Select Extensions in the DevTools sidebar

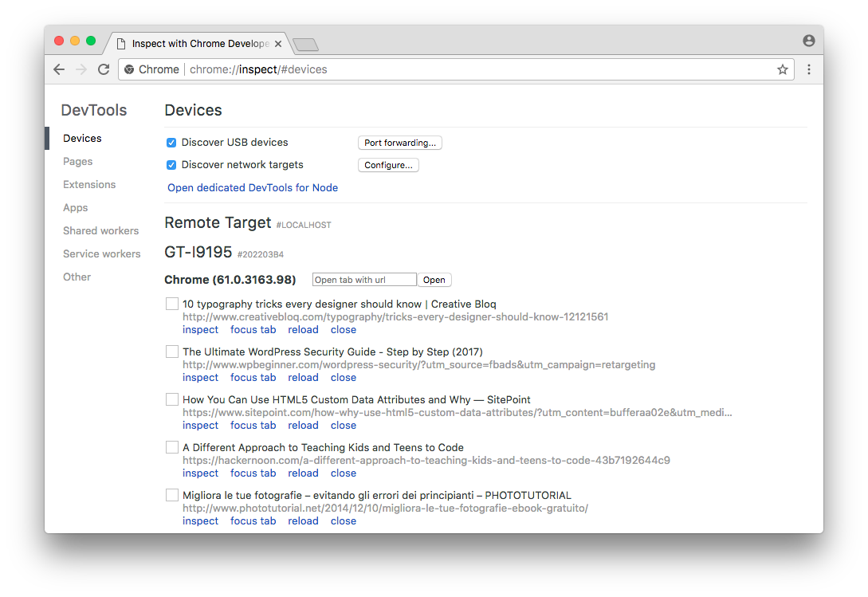pos(89,184)
